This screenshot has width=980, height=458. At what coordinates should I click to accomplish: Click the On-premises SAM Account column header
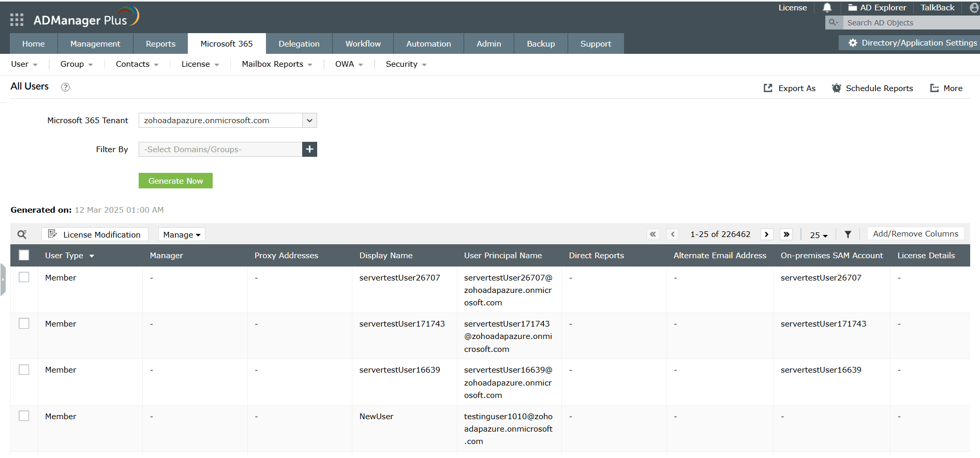[832, 256]
